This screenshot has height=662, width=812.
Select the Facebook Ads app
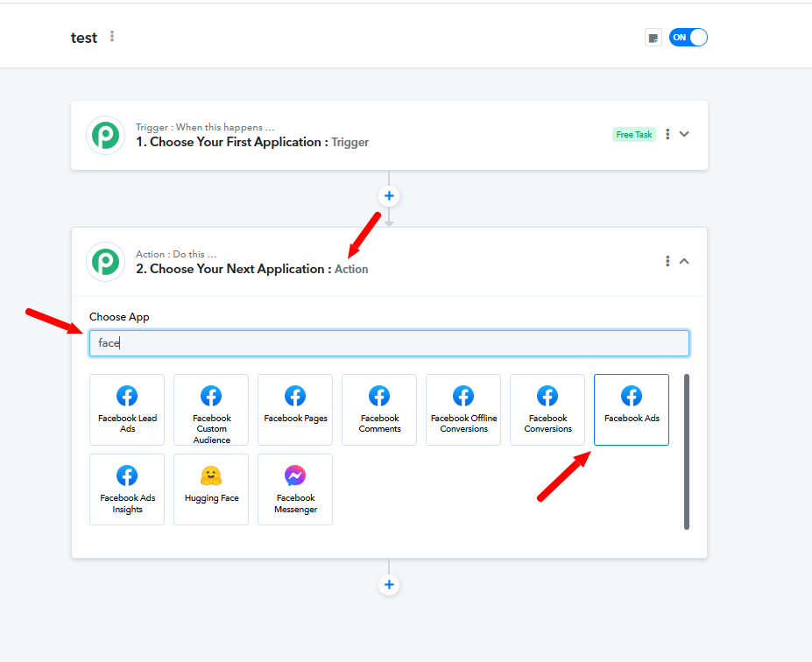tap(632, 410)
